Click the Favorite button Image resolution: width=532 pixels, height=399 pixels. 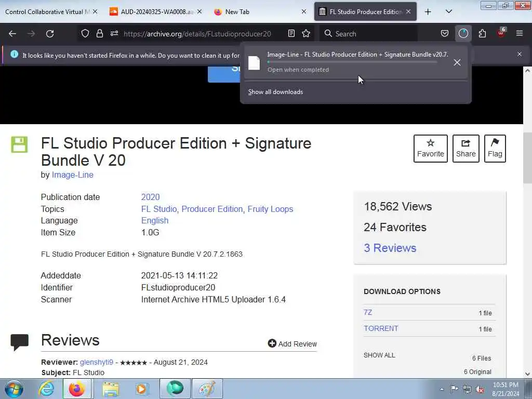[430, 148]
